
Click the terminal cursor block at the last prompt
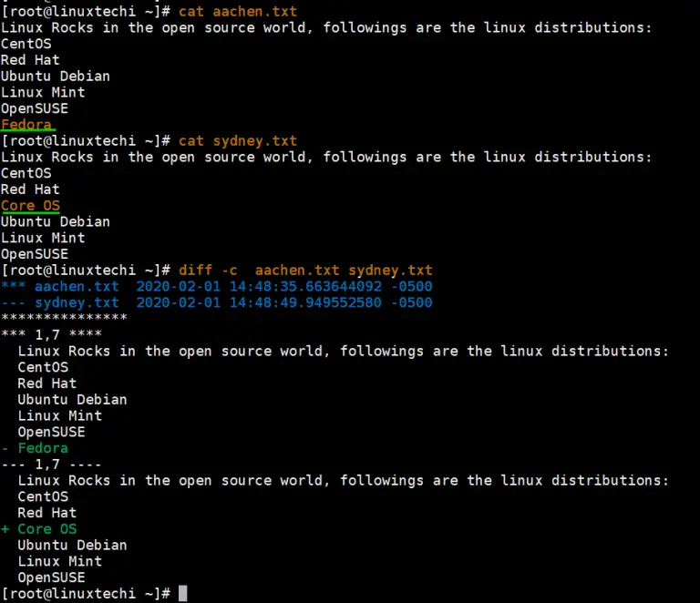(183, 594)
